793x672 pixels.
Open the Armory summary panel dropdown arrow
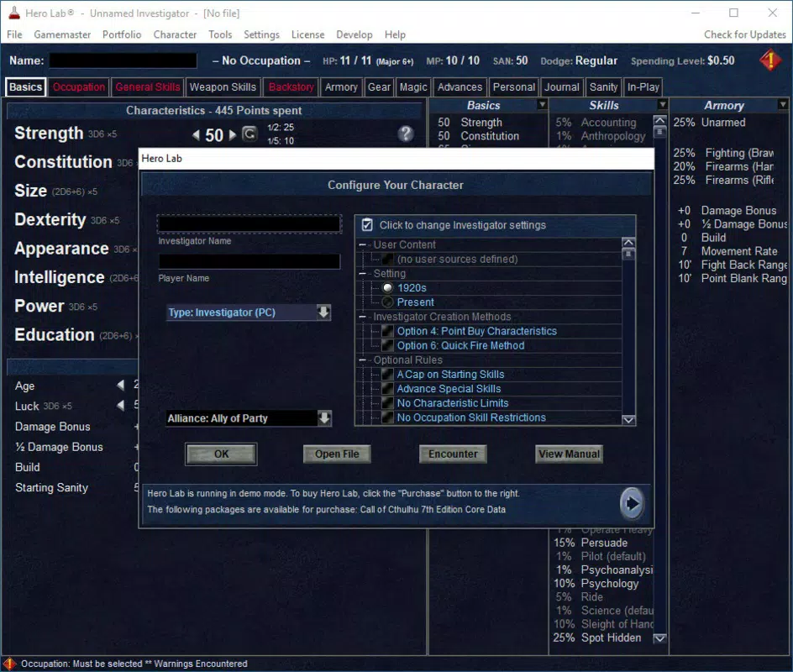pos(783,105)
